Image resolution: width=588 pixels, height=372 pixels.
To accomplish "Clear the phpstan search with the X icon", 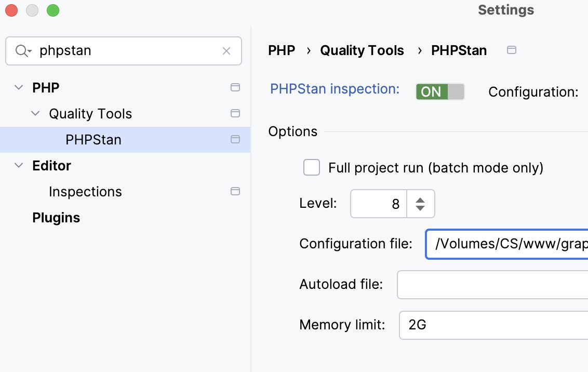I will (x=226, y=51).
